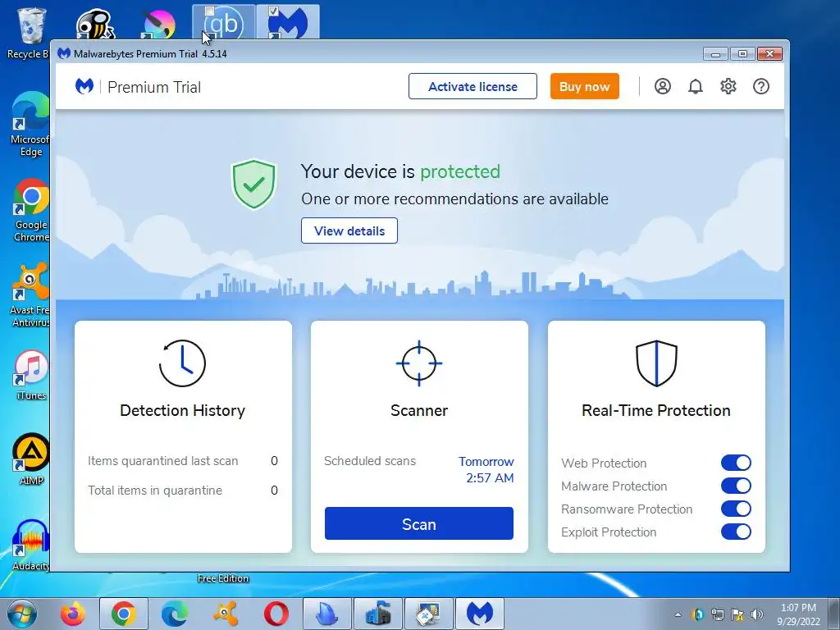Screen dimensions: 840x630
Task: Click the 'Premium Trial' header text
Action: [x=154, y=87]
